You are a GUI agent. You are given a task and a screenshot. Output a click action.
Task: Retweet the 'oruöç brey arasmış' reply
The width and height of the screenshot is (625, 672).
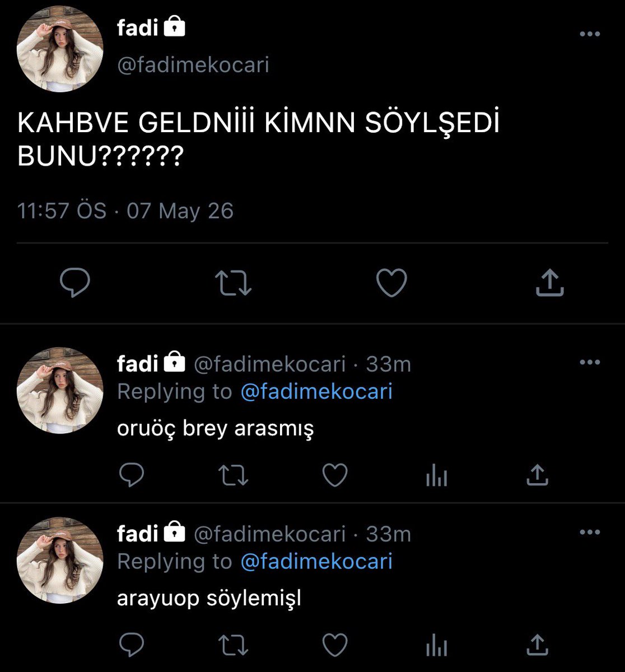tap(234, 475)
